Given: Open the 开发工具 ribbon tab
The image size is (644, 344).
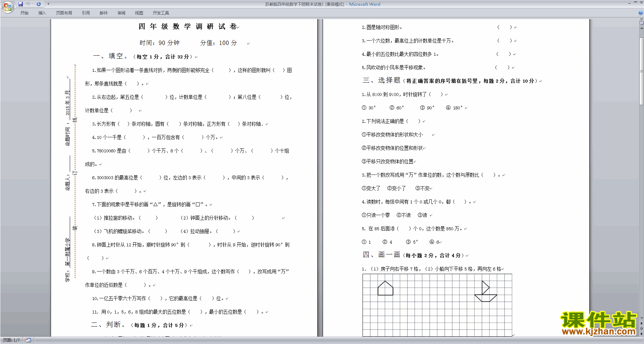Looking at the screenshot, I should point(161,13).
